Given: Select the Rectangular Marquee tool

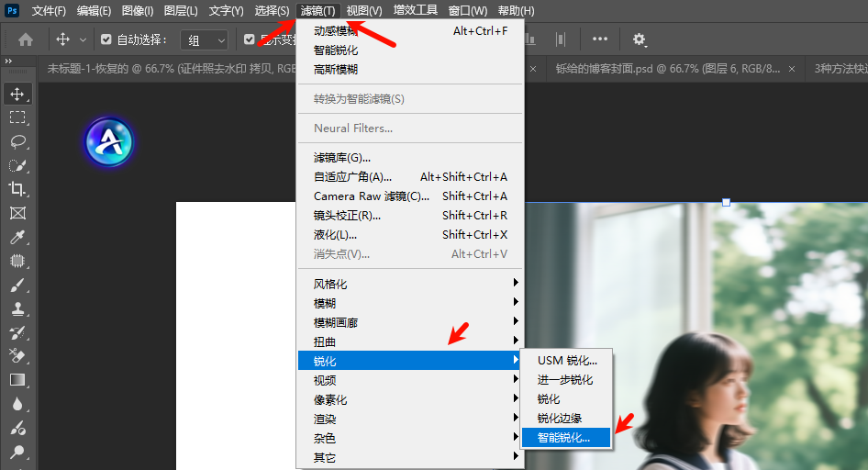Looking at the screenshot, I should (17, 117).
